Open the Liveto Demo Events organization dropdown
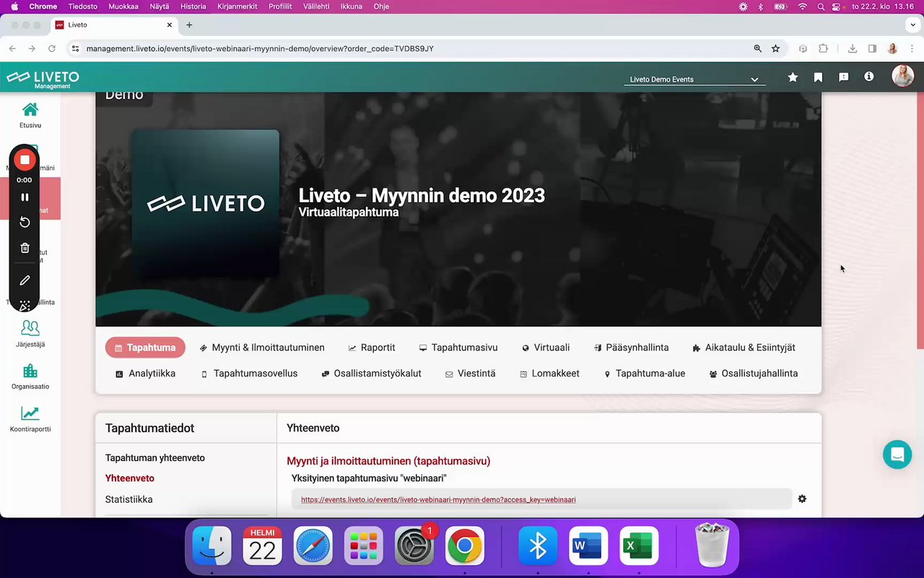This screenshot has width=924, height=578. click(x=694, y=79)
